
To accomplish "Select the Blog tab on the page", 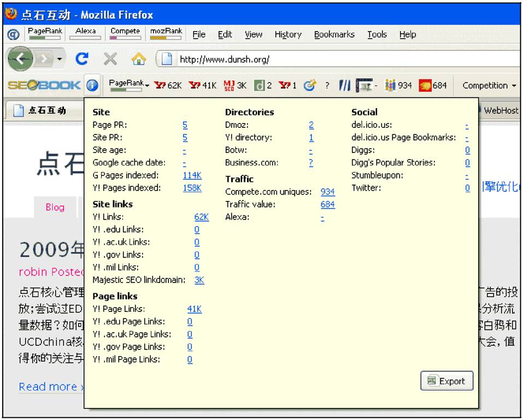I will [x=55, y=208].
